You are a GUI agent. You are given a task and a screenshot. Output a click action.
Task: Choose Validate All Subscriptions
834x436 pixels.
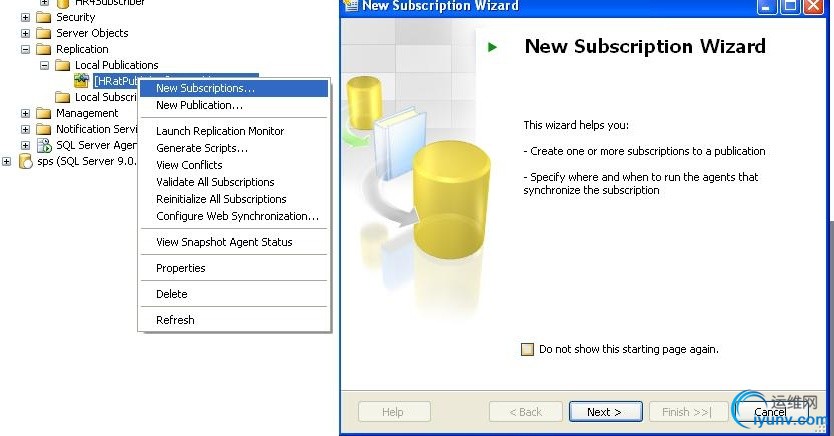tap(234, 182)
